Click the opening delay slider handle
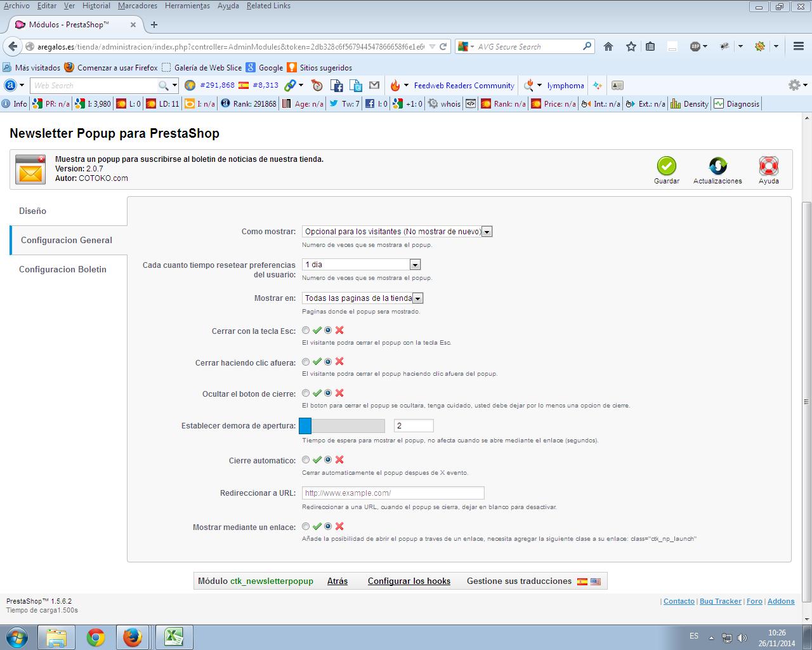This screenshot has height=650, width=812. pos(305,425)
